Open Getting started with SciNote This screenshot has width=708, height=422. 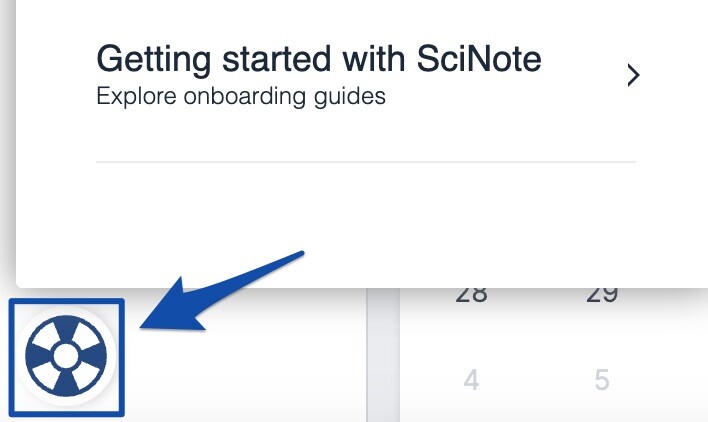pos(318,60)
